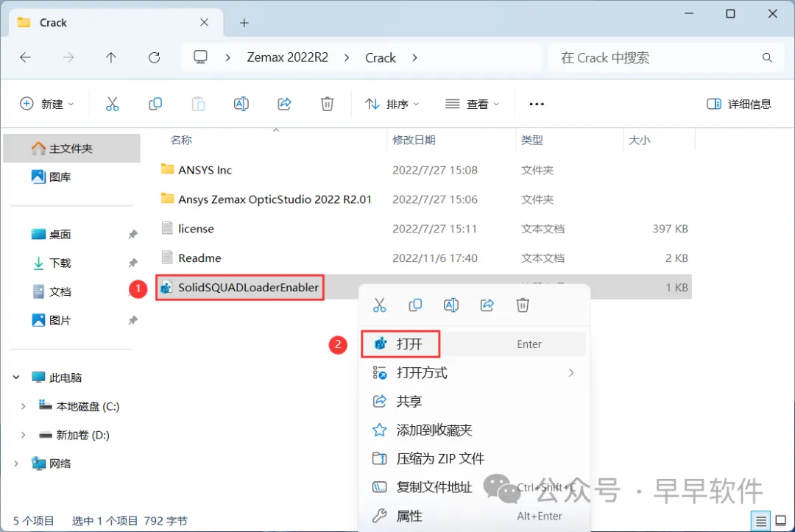Click chevron after Zemax 2022R2 in address bar
The height and width of the screenshot is (532, 795).
coord(347,57)
